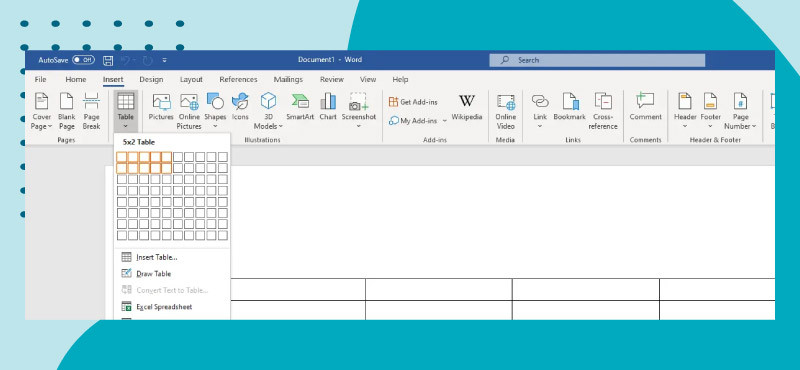Click the Header & Footer group label
The width and height of the screenshot is (800, 370).
coord(715,140)
